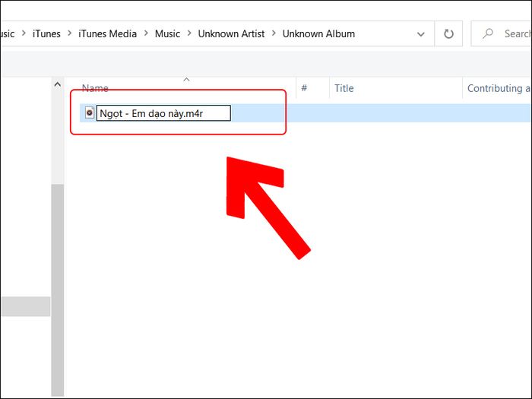Expand the chevron before iTunes breadcrumb
This screenshot has width=532, height=399.
tap(24, 33)
